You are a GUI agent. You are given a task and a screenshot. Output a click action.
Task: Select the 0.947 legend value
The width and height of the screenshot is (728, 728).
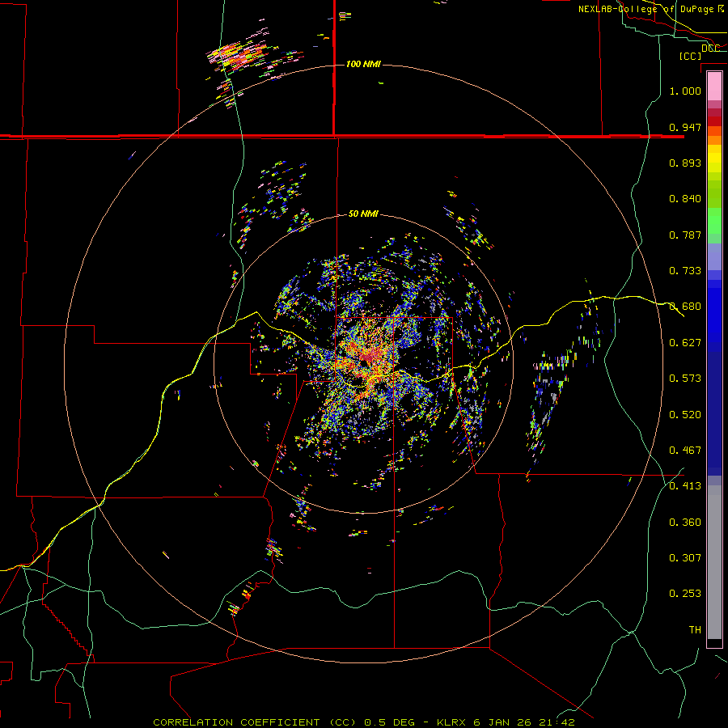[x=685, y=127]
